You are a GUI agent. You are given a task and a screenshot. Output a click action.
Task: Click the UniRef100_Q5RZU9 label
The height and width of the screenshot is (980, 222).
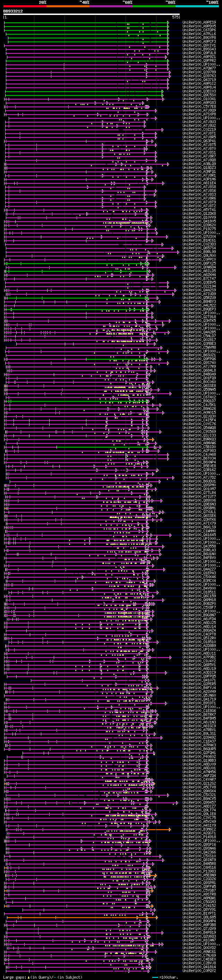(199, 298)
